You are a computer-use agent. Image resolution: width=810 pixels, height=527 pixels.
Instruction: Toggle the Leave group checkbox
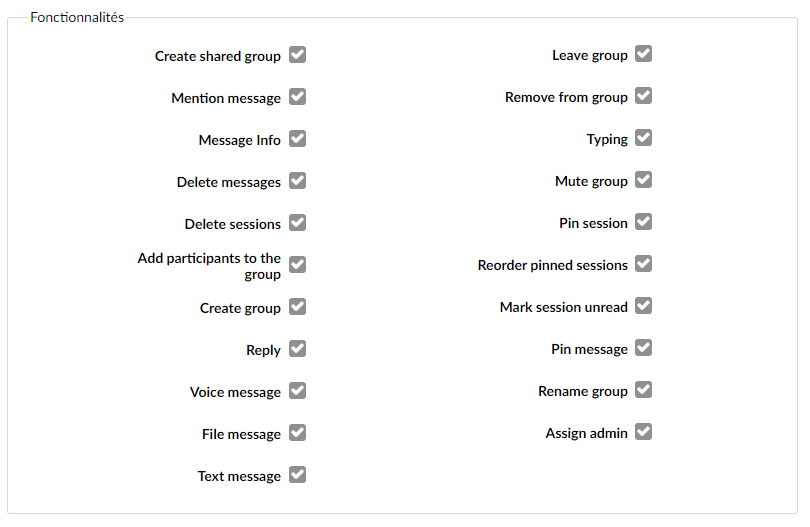(x=644, y=54)
